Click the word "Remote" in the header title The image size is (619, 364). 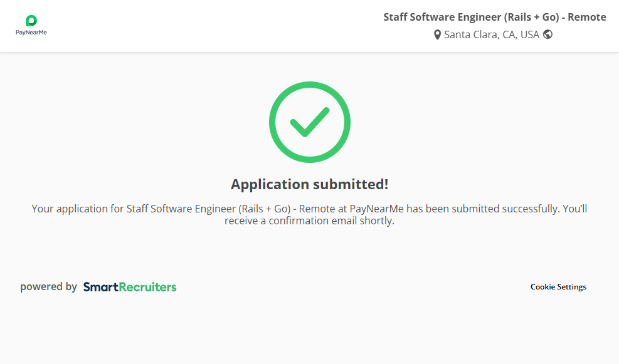(x=587, y=17)
